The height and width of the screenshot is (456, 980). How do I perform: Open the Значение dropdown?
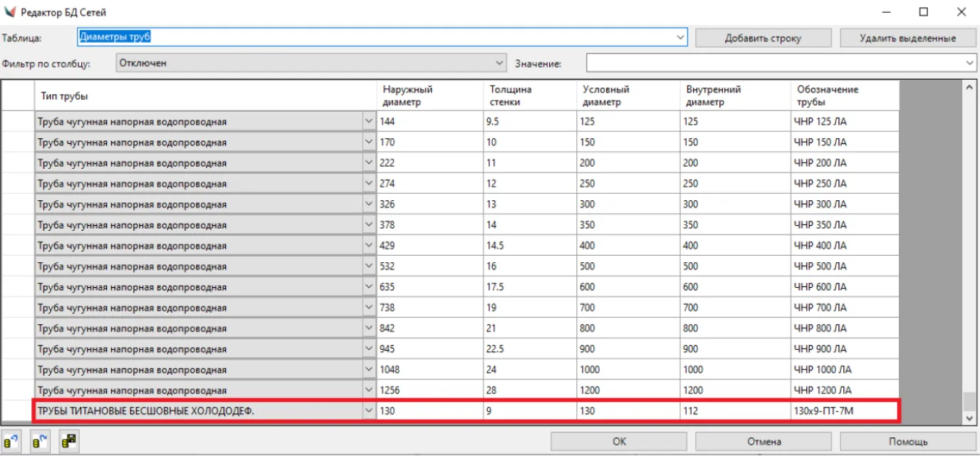[970, 63]
